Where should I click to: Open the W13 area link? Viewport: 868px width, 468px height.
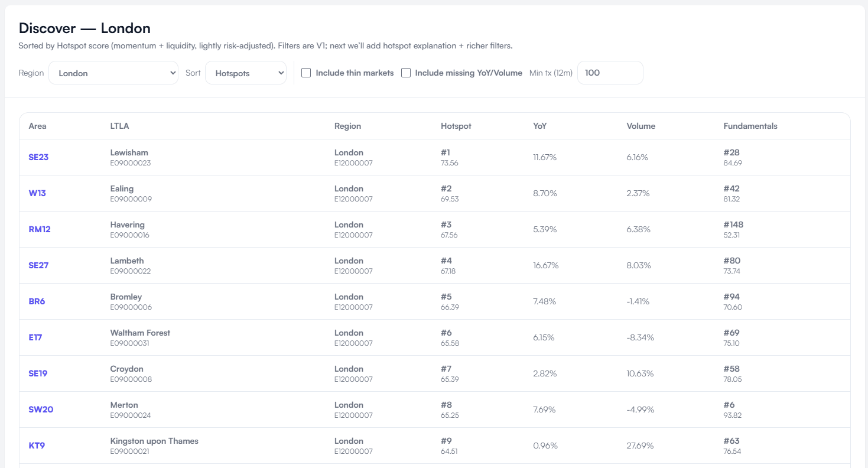pyautogui.click(x=37, y=193)
